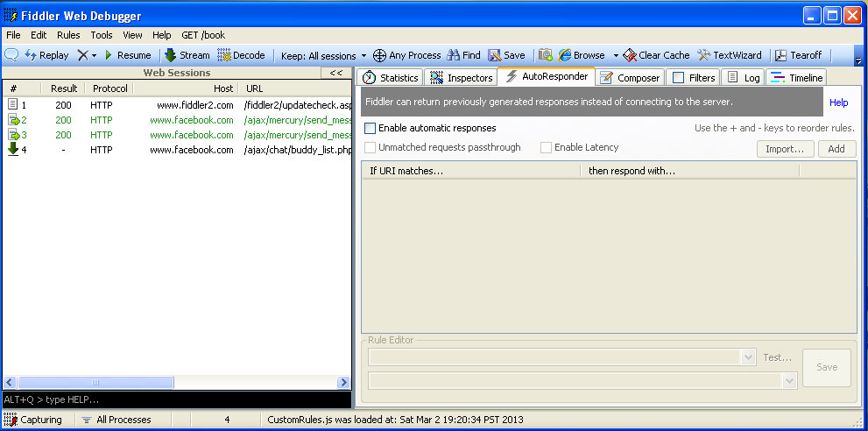
Task: Sort sessions by Protocol column header
Action: pos(109,88)
